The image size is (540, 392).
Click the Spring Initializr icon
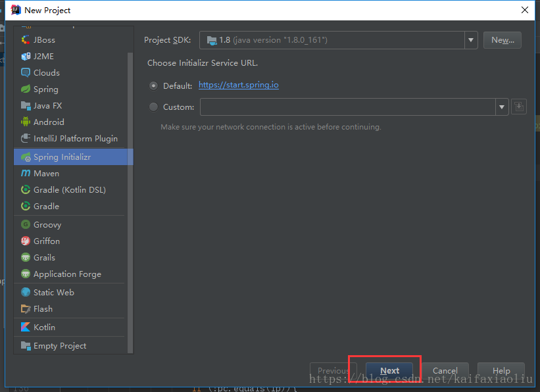point(26,157)
